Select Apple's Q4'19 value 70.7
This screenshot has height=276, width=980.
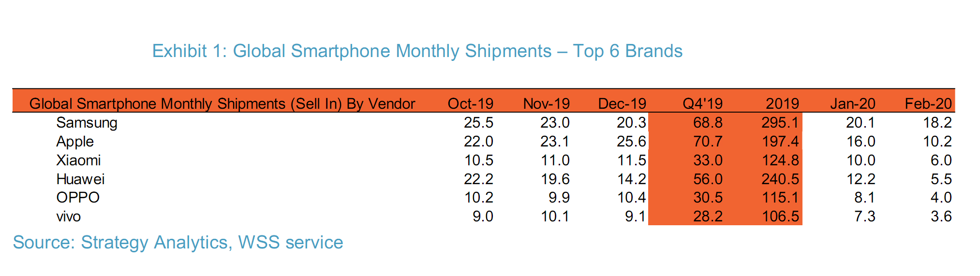tap(708, 142)
